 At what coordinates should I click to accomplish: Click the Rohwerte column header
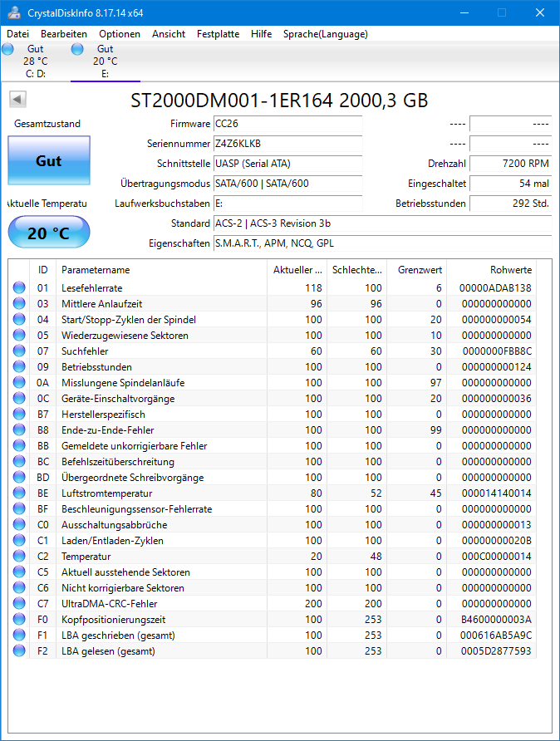click(492, 270)
